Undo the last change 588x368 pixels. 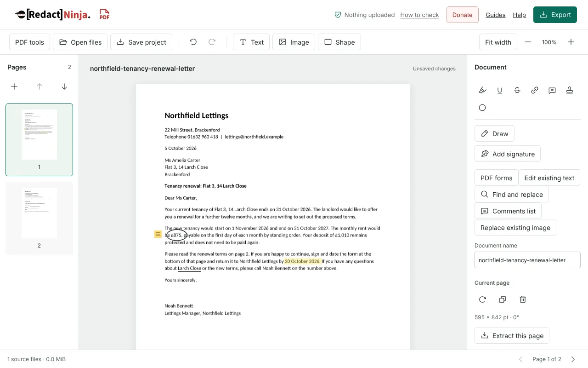193,42
